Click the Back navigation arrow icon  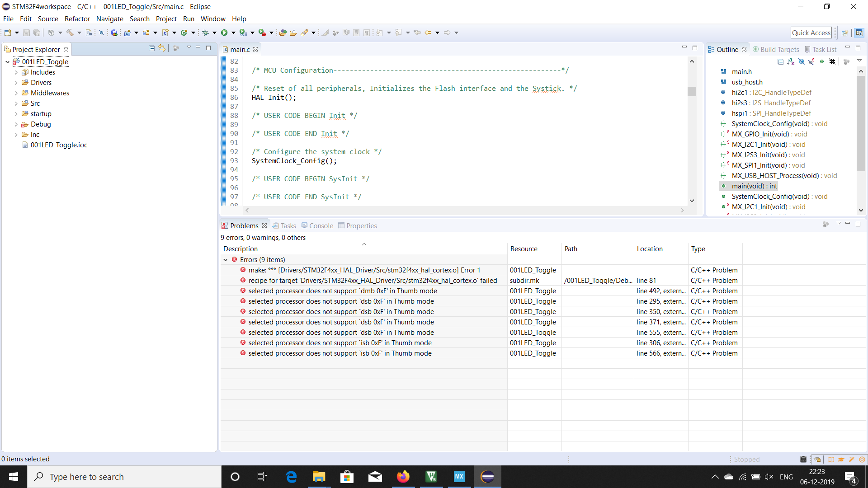click(428, 33)
